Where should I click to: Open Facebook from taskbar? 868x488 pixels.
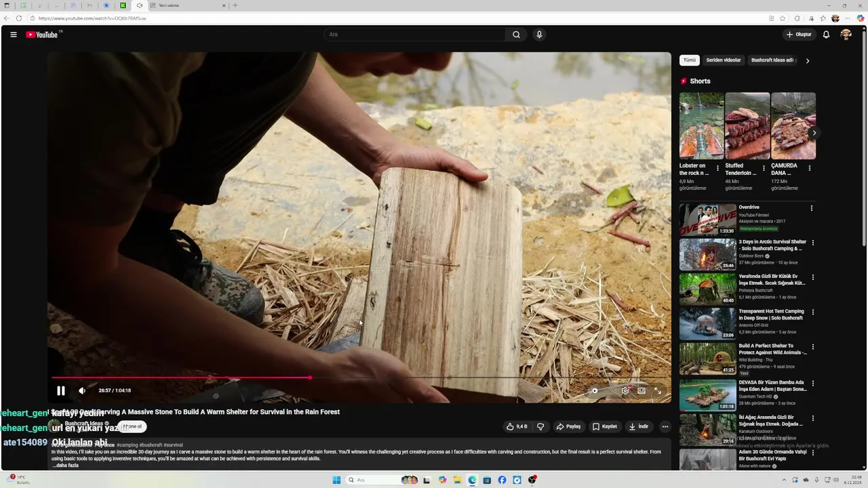(x=502, y=480)
